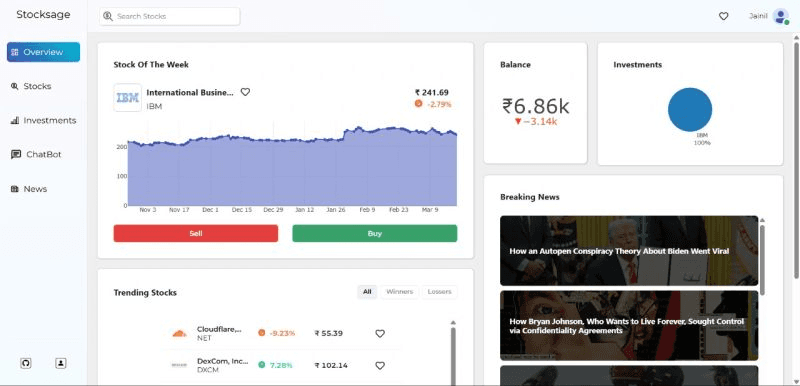This screenshot has height=386, width=800.
Task: Open the Bryan Johnson news article
Action: (x=629, y=326)
